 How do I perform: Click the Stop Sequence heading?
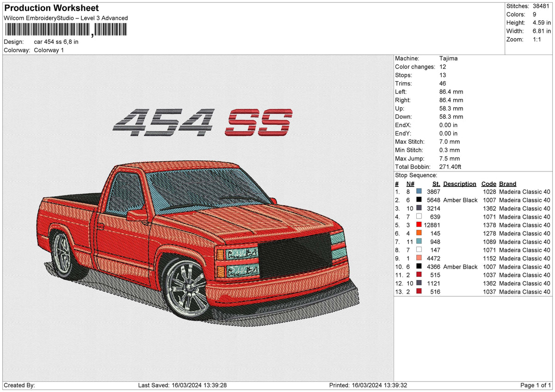(416, 175)
